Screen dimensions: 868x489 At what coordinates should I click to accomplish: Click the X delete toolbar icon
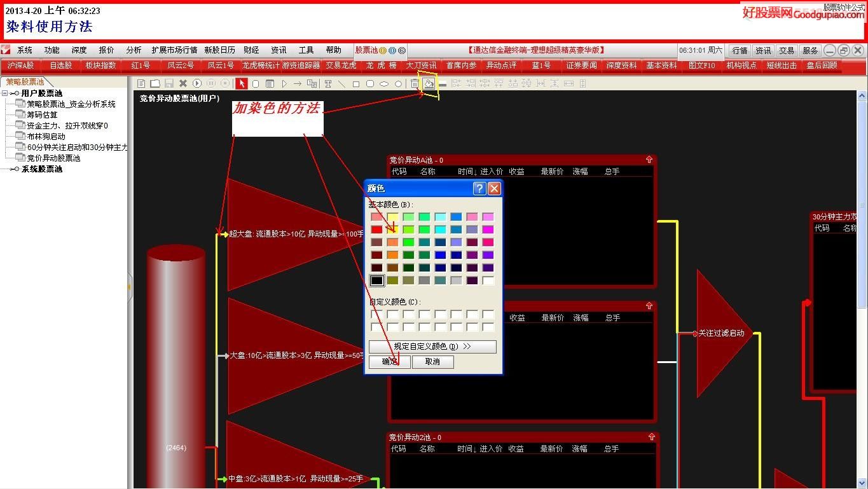tap(183, 83)
